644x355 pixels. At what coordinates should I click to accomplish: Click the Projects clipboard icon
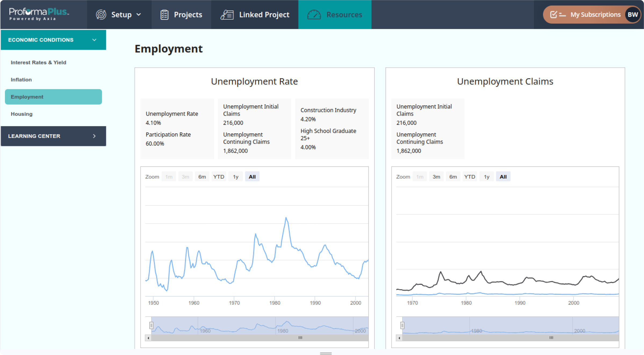coord(164,15)
